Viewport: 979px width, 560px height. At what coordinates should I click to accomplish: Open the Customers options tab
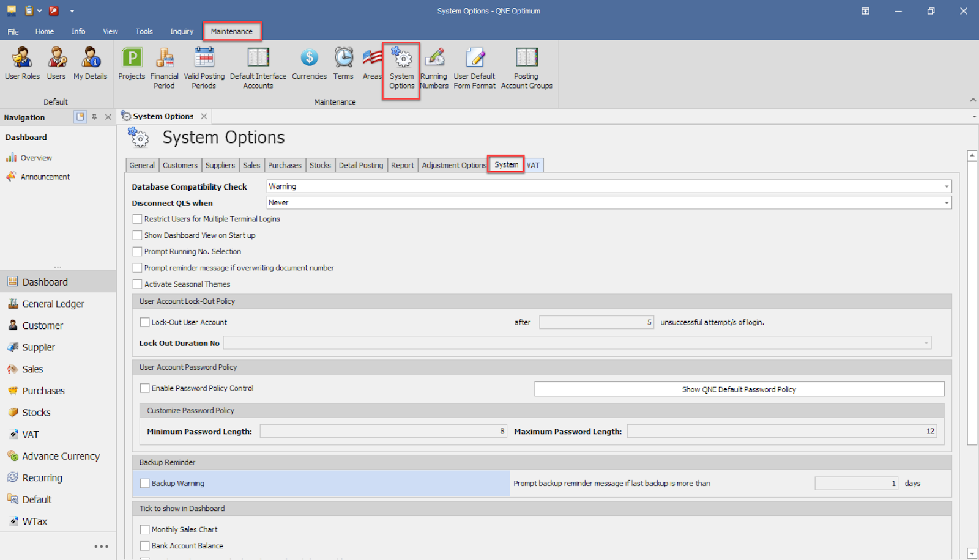tap(180, 165)
